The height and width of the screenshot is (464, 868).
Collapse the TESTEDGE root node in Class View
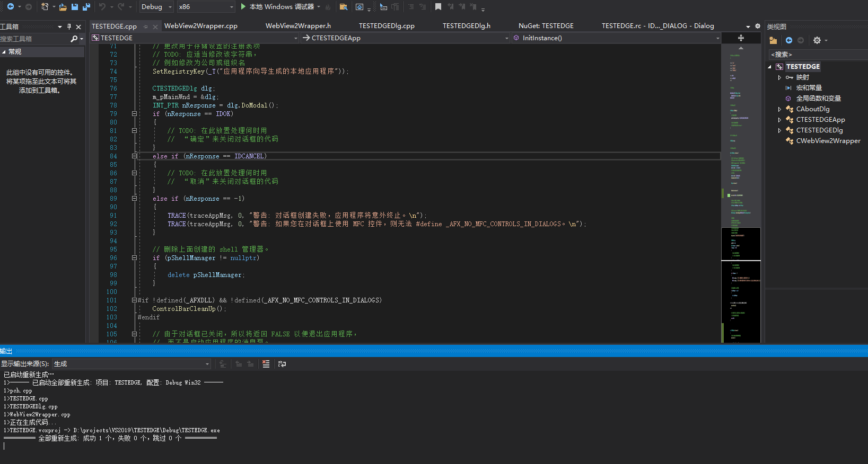click(769, 67)
